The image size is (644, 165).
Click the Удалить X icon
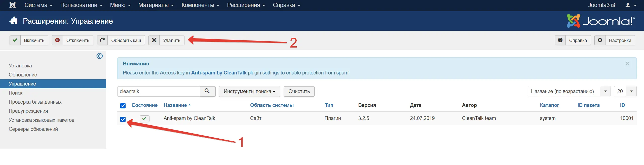(154, 40)
